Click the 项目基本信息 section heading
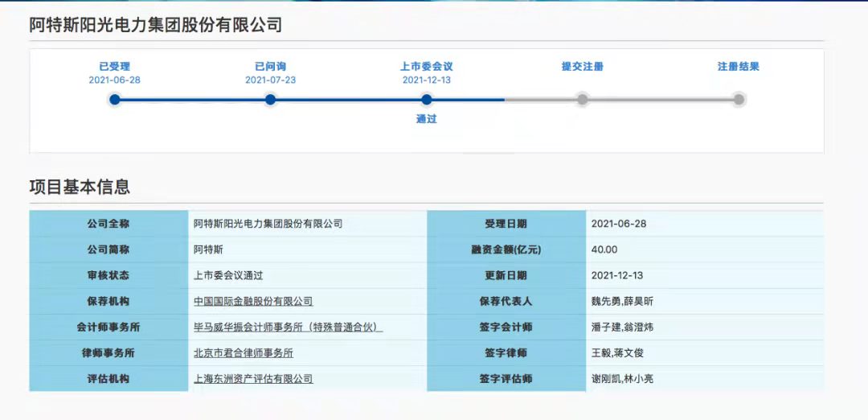 pos(80,187)
